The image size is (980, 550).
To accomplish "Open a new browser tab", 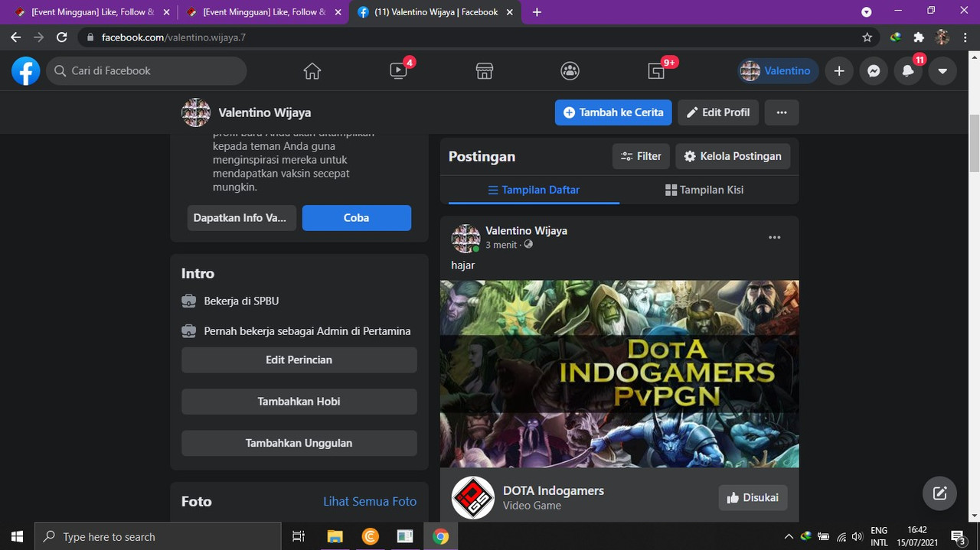I will click(537, 12).
